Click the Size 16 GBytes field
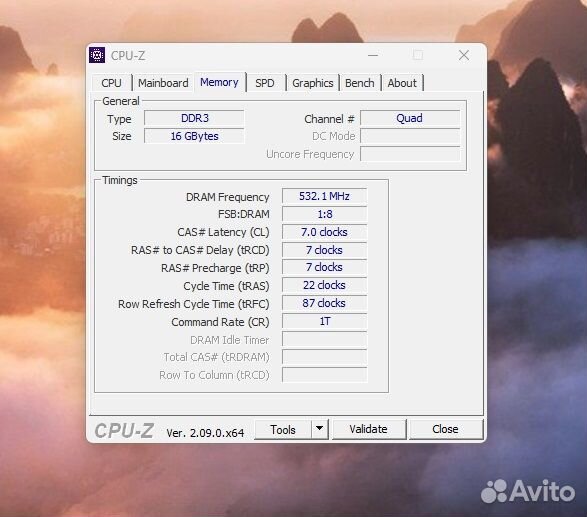This screenshot has height=517, width=587. pyautogui.click(x=194, y=136)
